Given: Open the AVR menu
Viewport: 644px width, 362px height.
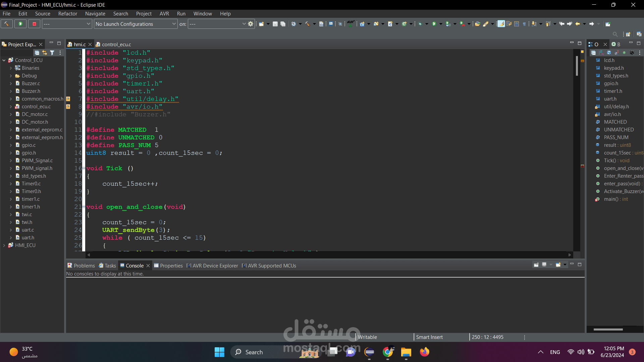Looking at the screenshot, I should click(x=164, y=14).
